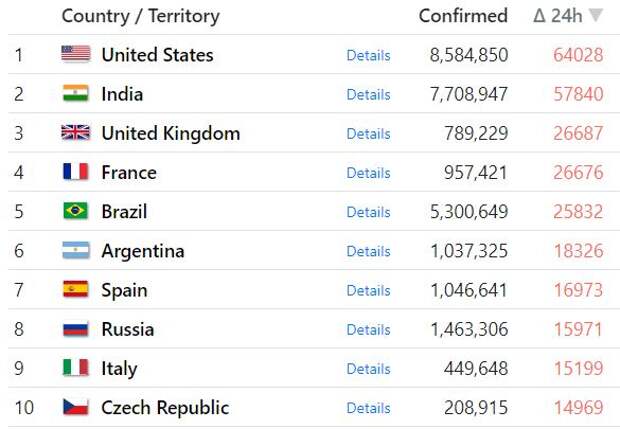
Task: Click Spain's confirmed count 1,046,641
Action: [469, 290]
